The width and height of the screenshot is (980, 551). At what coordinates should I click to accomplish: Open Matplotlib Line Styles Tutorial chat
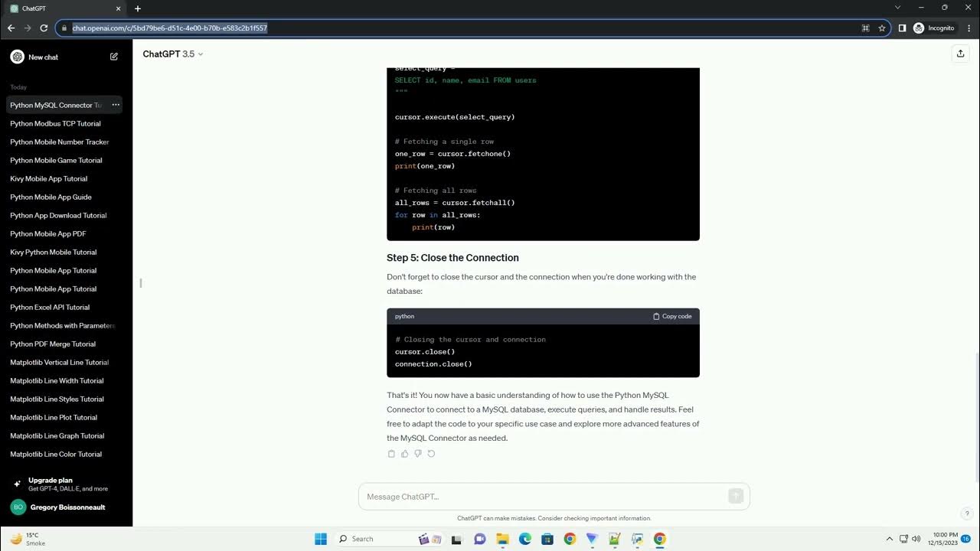64,399
